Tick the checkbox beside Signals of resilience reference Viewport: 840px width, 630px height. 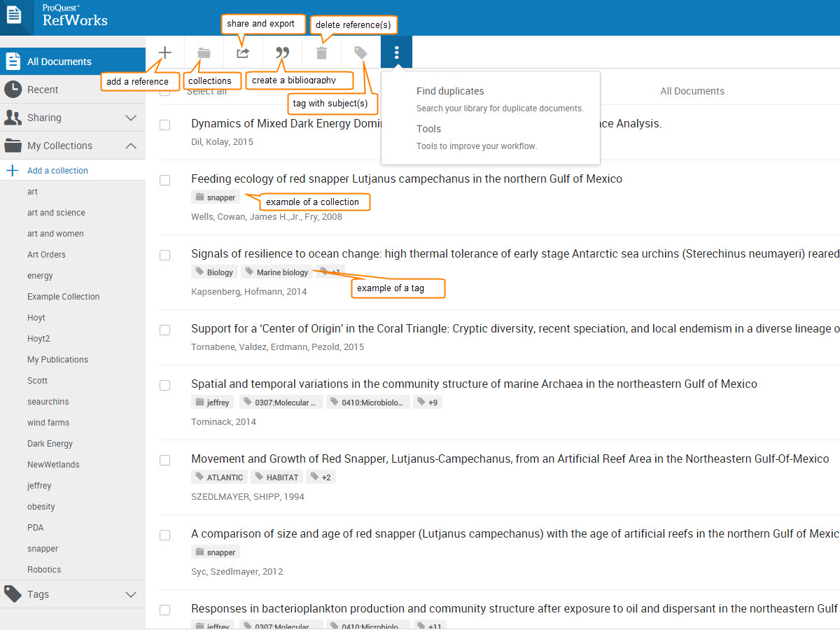164,255
